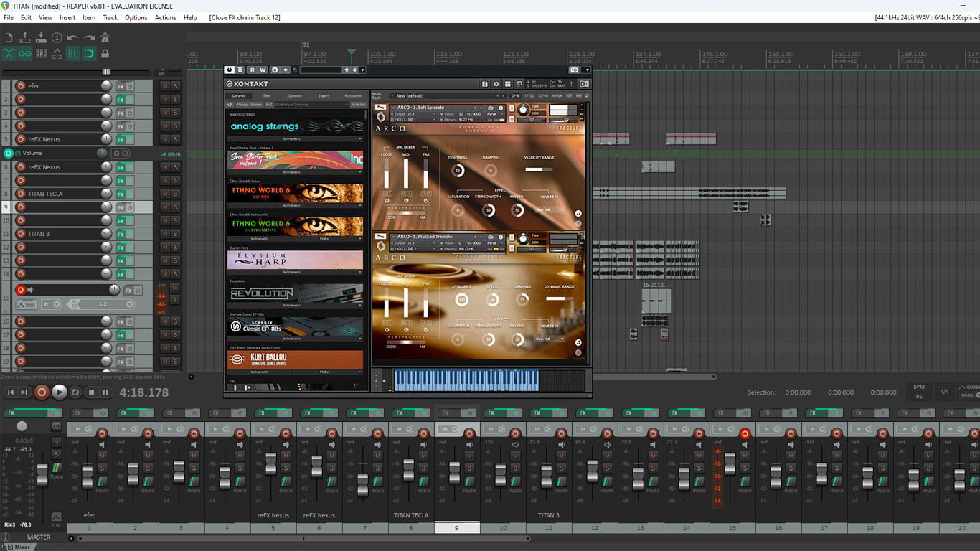
Task: Open the Actions menu
Action: pyautogui.click(x=166, y=17)
